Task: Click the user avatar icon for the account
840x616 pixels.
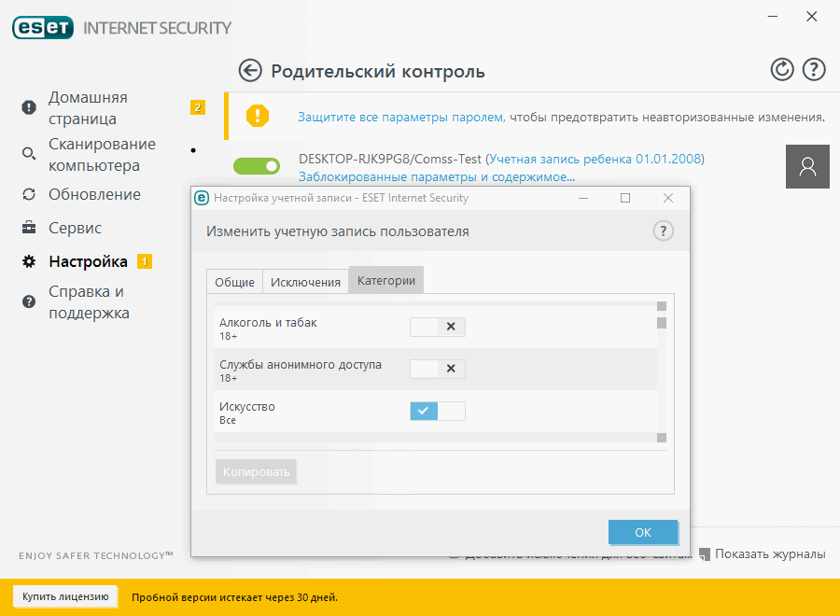Action: pos(806,166)
